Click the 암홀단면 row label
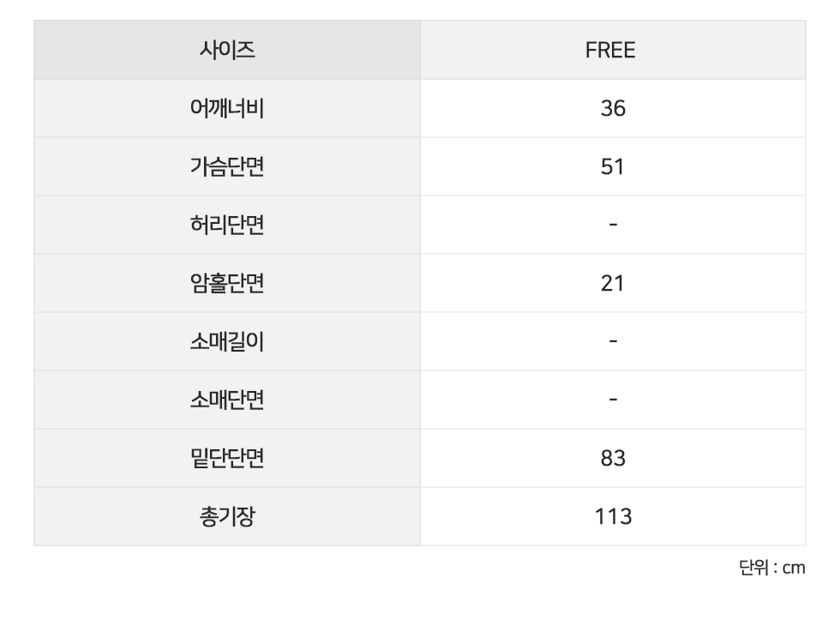Image resolution: width=840 pixels, height=644 pixels. 227,284
